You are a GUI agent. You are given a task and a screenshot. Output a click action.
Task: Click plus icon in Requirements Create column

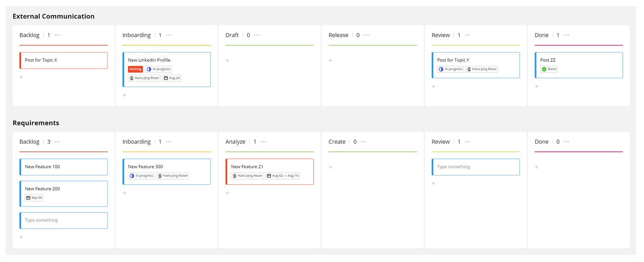330,167
